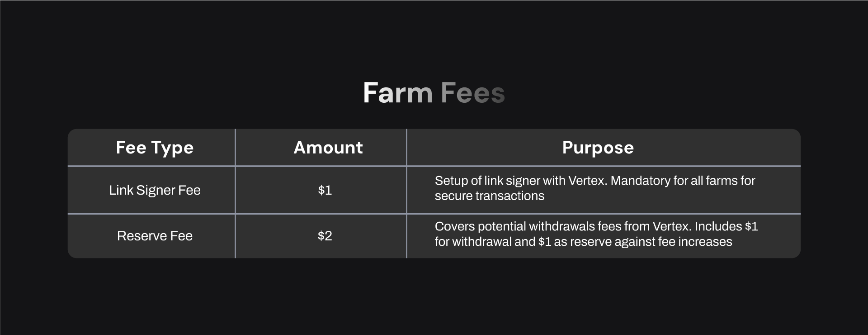The height and width of the screenshot is (335, 868).
Task: Select the "Purpose" column header
Action: pos(598,148)
